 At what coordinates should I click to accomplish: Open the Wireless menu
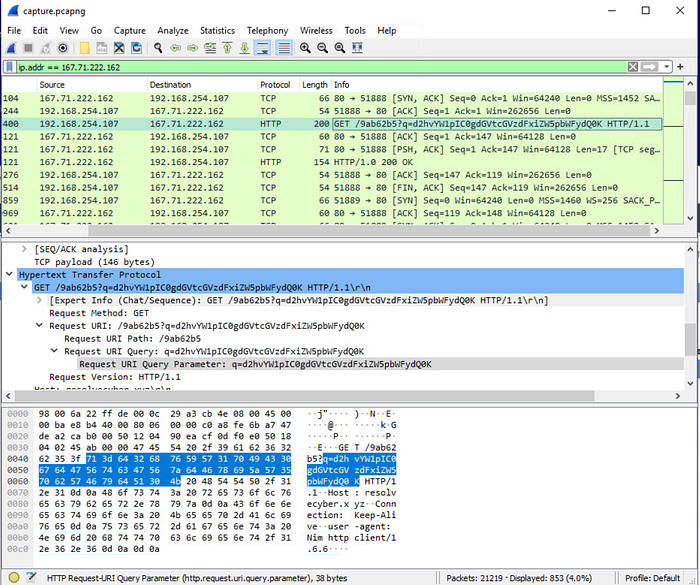click(x=316, y=30)
